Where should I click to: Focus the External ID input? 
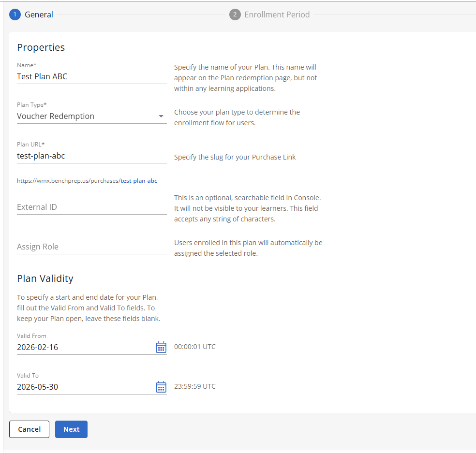click(91, 207)
